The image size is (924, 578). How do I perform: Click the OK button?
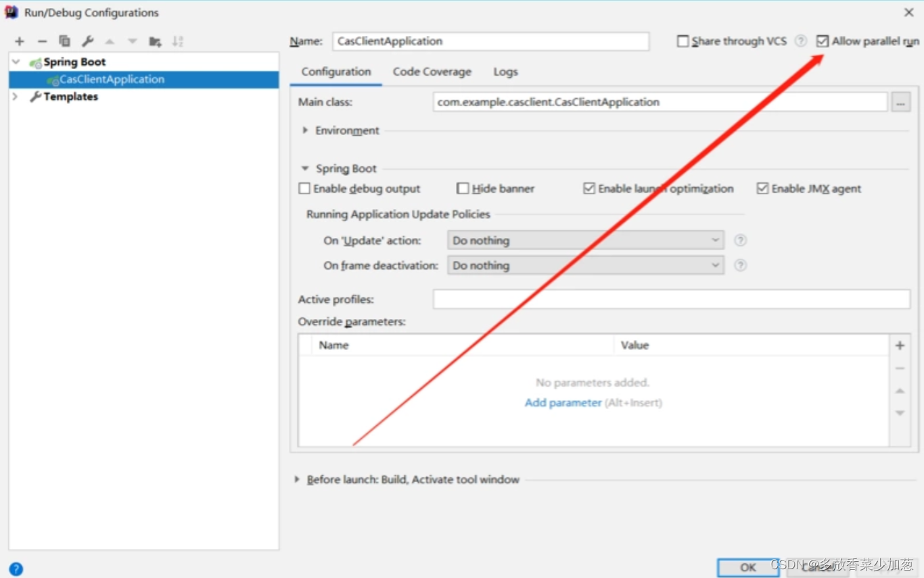[x=748, y=568]
